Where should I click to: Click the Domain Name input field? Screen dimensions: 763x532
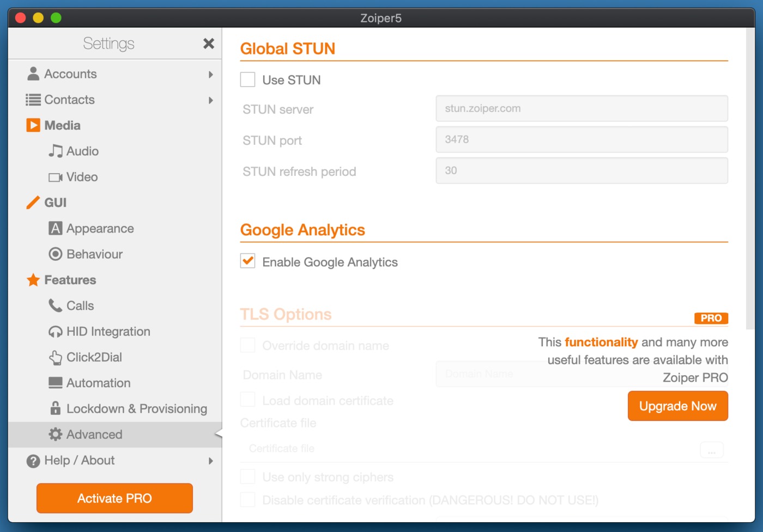[582, 374]
